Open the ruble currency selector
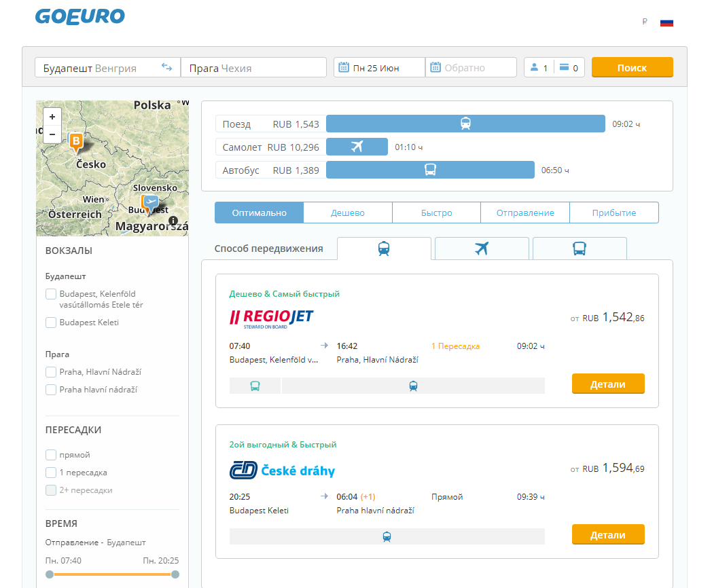This screenshot has height=588, width=712. [x=645, y=22]
